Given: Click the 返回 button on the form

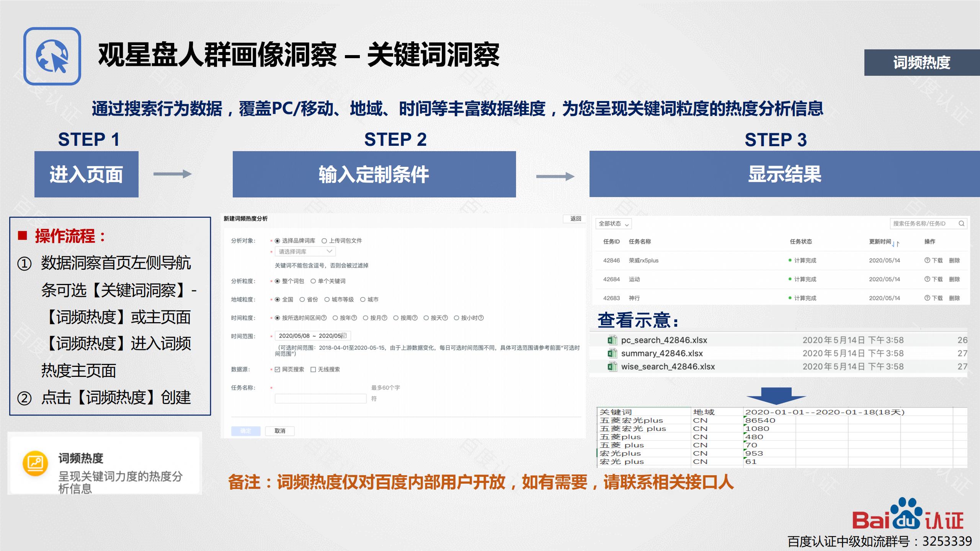Looking at the screenshot, I should tap(575, 218).
